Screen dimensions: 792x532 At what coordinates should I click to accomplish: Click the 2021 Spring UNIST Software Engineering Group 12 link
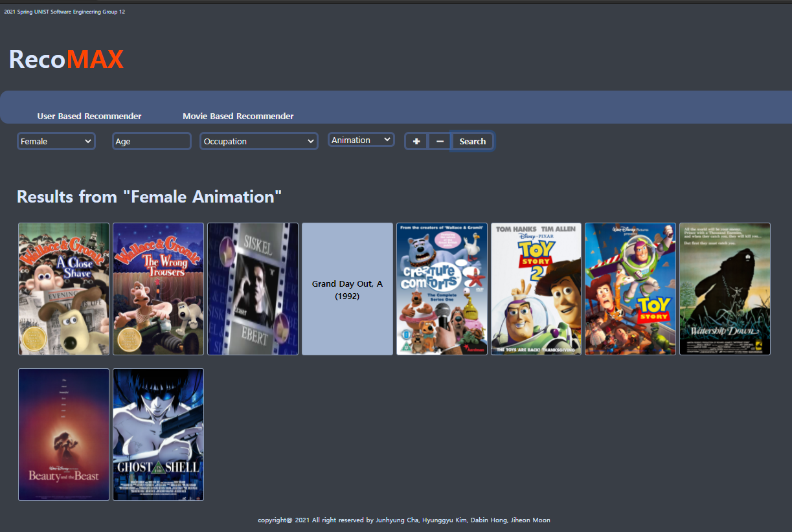click(x=65, y=11)
